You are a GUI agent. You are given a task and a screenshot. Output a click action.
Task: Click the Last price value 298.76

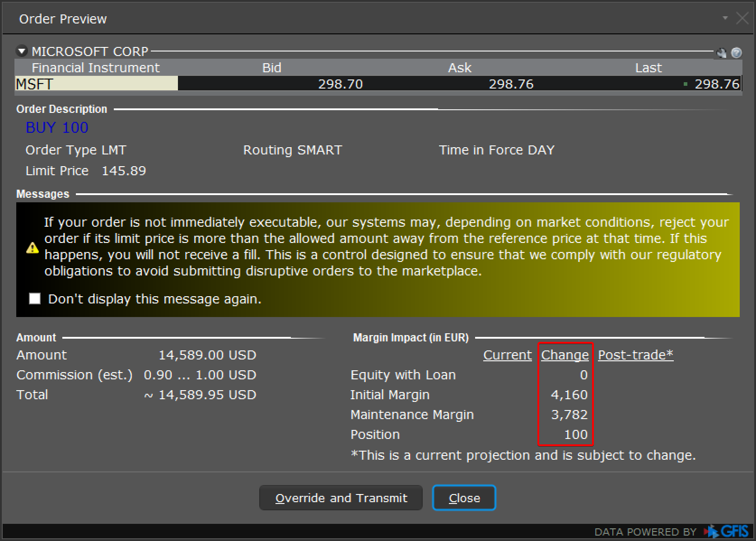[717, 84]
